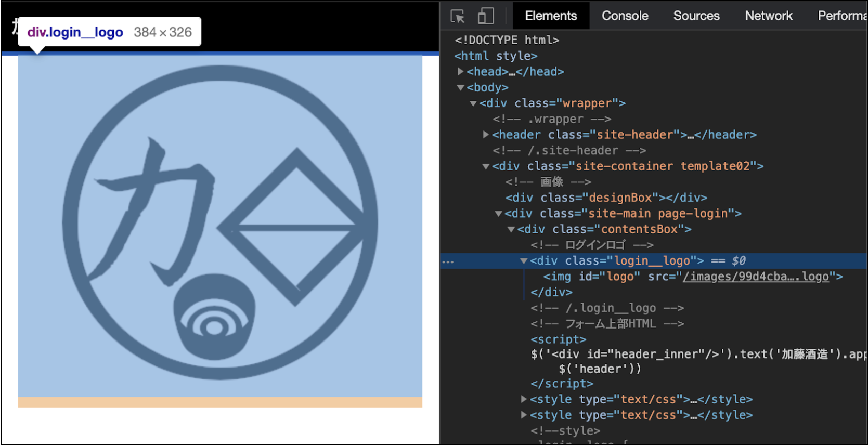Screen dimensions: 868x446
Task: Activate the inspect element picker icon
Action: click(458, 16)
